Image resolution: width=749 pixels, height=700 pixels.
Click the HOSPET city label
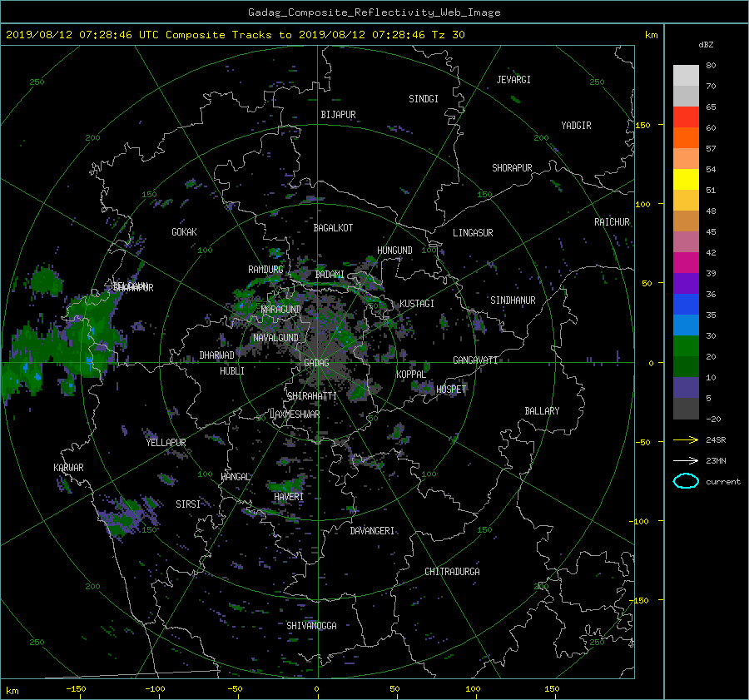pyautogui.click(x=451, y=389)
